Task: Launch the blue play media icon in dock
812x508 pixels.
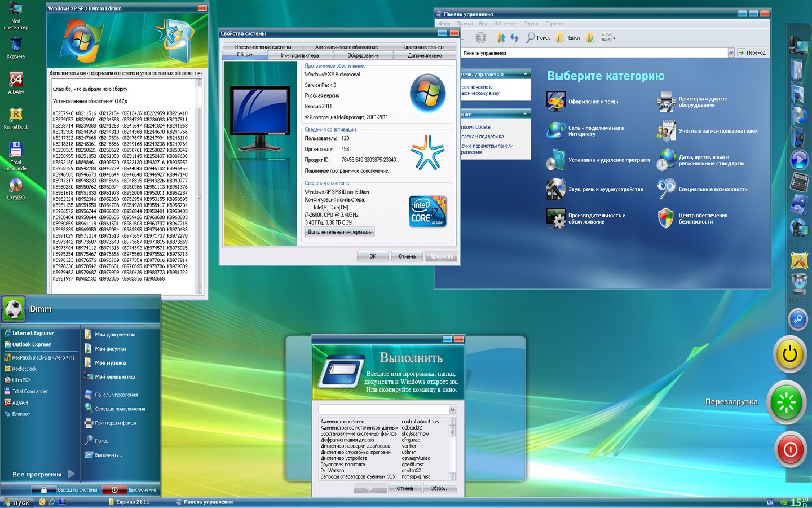Action: (799, 160)
